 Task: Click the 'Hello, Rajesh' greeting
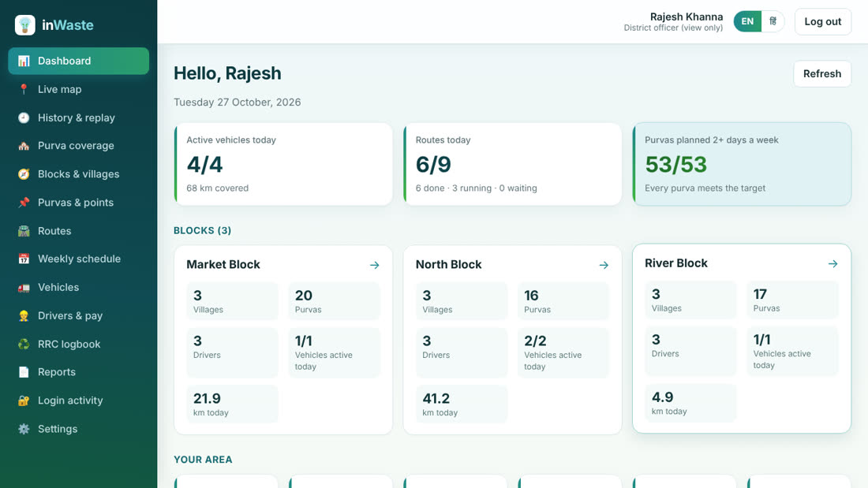coord(227,73)
